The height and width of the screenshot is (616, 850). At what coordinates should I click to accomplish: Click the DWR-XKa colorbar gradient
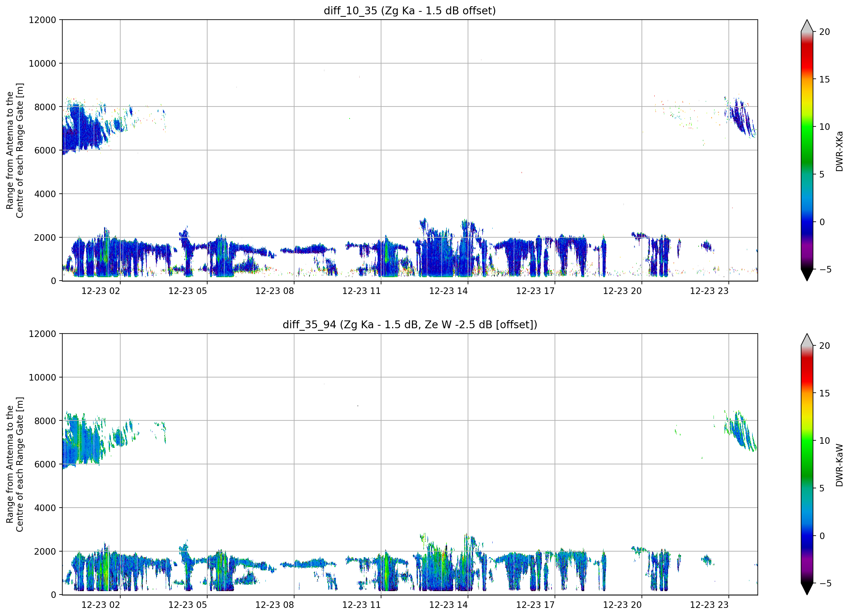click(807, 150)
